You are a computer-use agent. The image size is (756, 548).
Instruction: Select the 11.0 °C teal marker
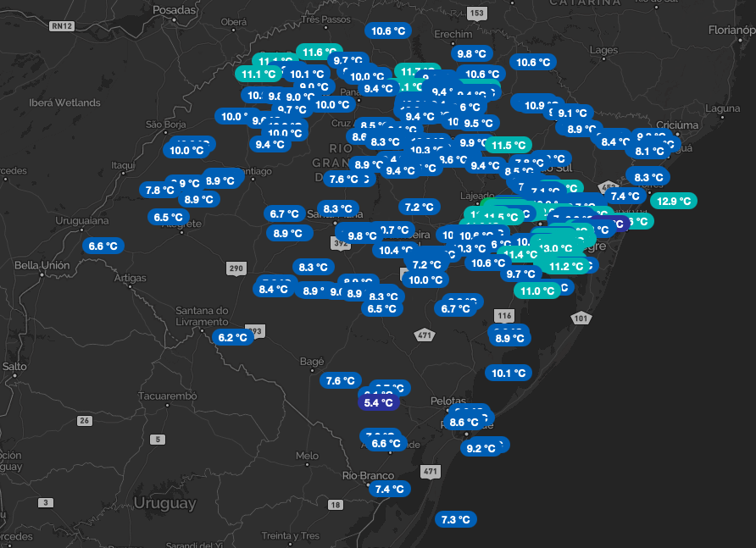point(537,291)
